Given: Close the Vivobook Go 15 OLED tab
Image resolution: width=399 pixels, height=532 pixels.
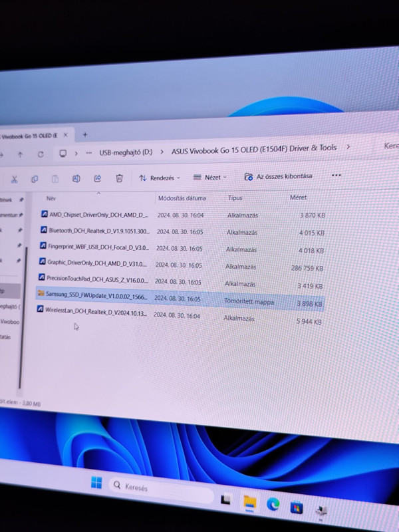Looking at the screenshot, I should pyautogui.click(x=65, y=135).
